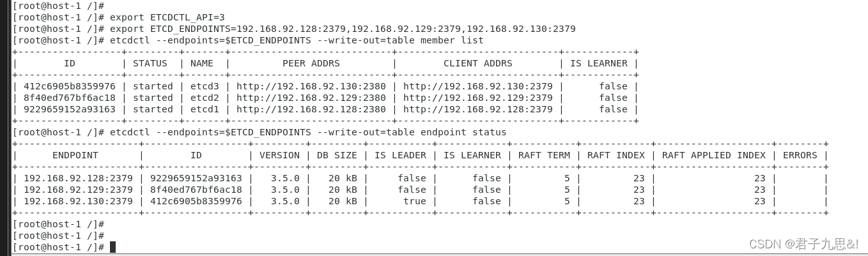Click endpoint 192.168.92.129:2379 in status table

pos(78,190)
